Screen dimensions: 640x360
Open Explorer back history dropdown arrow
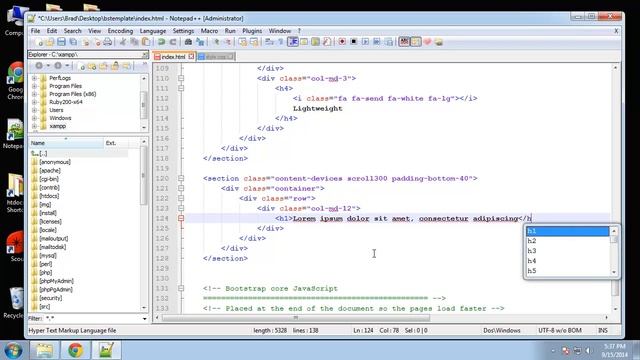pos(48,66)
